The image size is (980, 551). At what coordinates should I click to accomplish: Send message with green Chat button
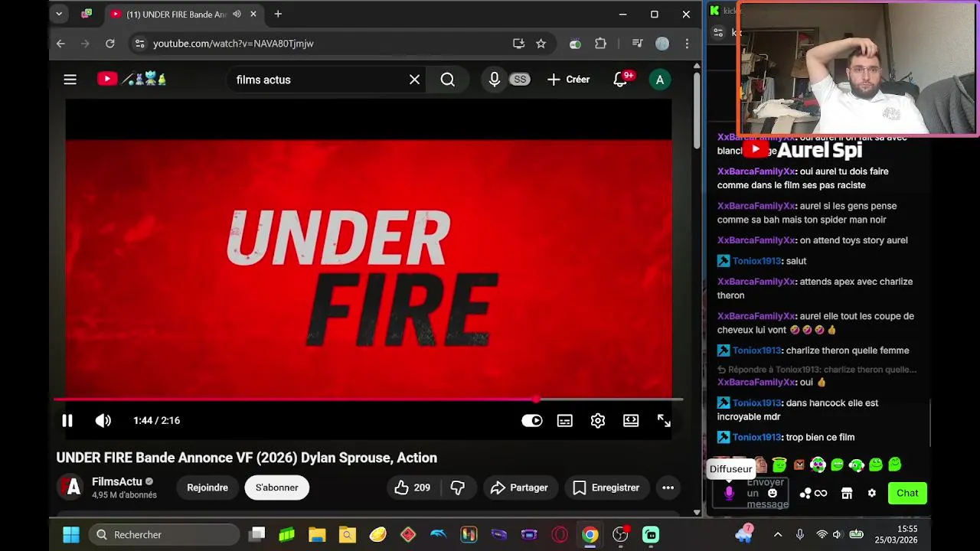pyautogui.click(x=907, y=493)
